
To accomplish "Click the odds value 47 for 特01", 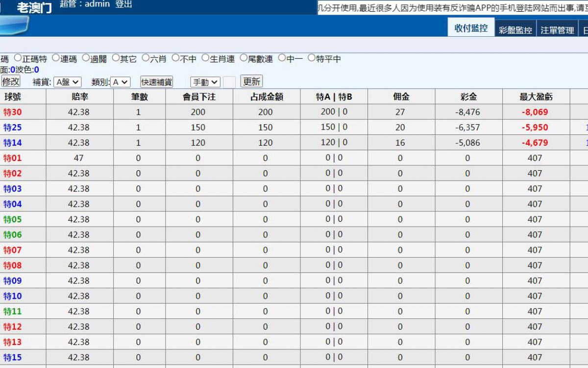I will point(78,158).
